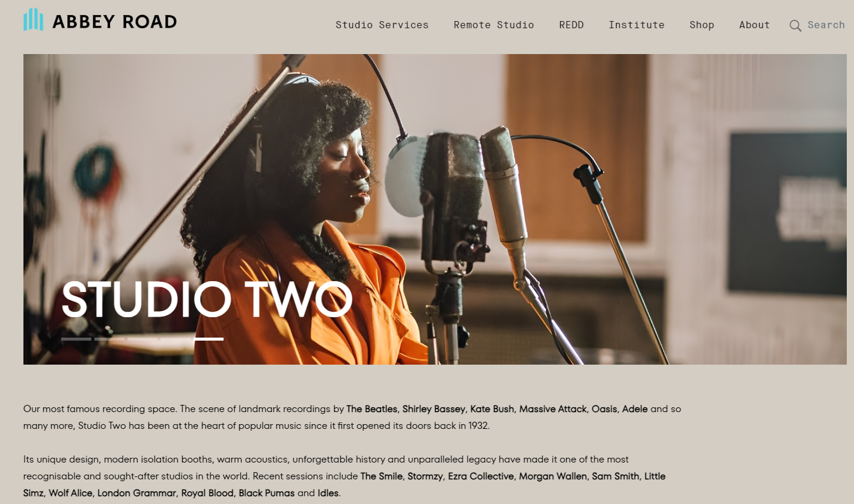The width and height of the screenshot is (854, 504).
Task: Click the Morgan Wallen link
Action: point(553,476)
